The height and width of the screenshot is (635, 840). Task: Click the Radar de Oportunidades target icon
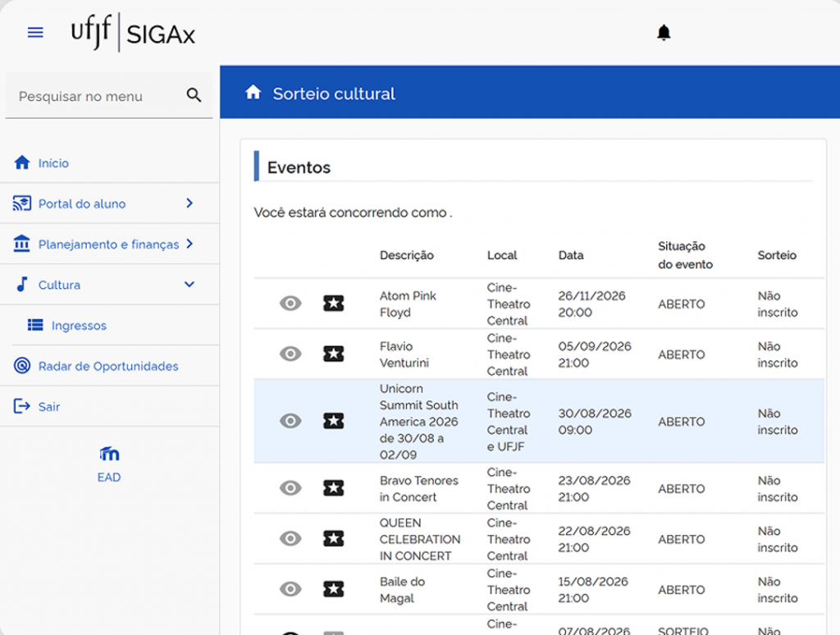click(x=22, y=365)
